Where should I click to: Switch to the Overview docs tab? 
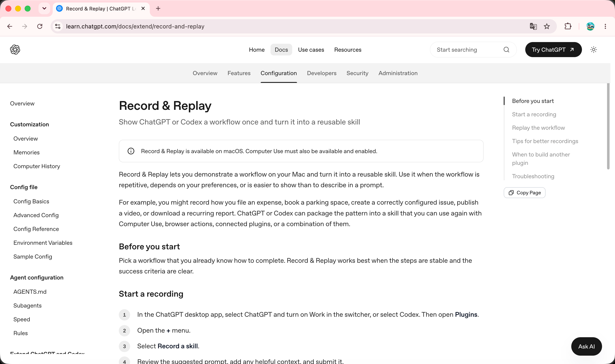tap(205, 73)
